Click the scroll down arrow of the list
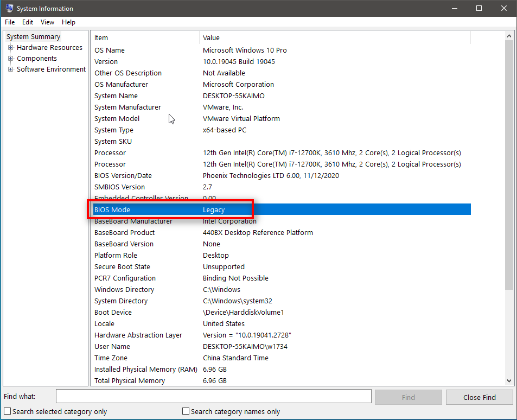Image resolution: width=517 pixels, height=420 pixels. [509, 381]
